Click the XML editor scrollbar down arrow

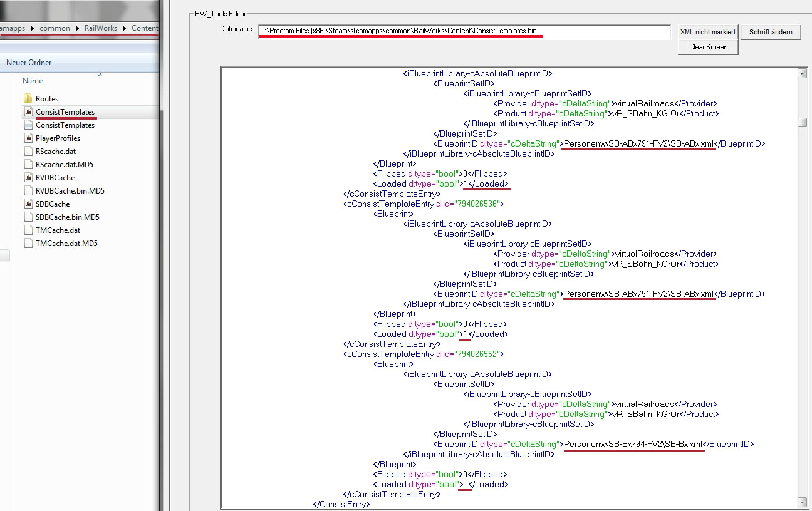coord(802,502)
